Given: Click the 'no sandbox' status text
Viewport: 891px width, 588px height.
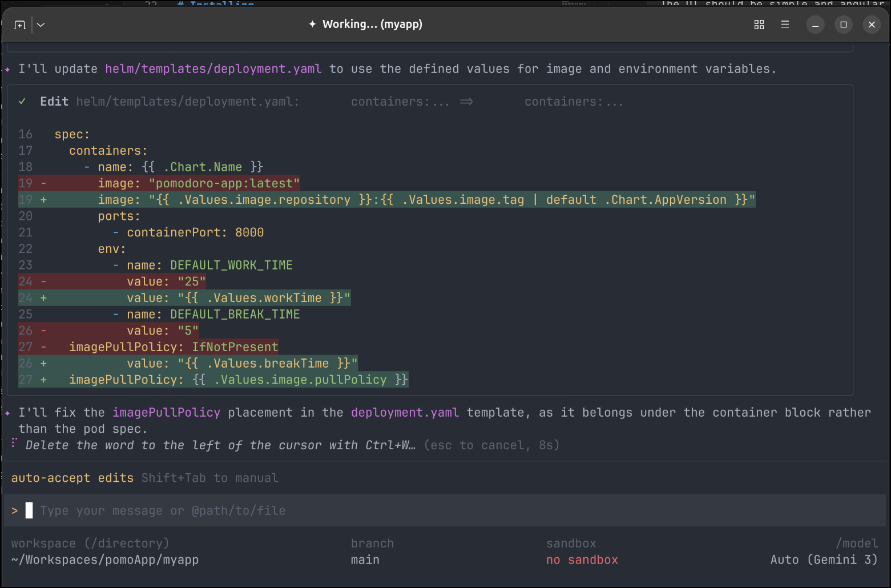Looking at the screenshot, I should click(582, 559).
